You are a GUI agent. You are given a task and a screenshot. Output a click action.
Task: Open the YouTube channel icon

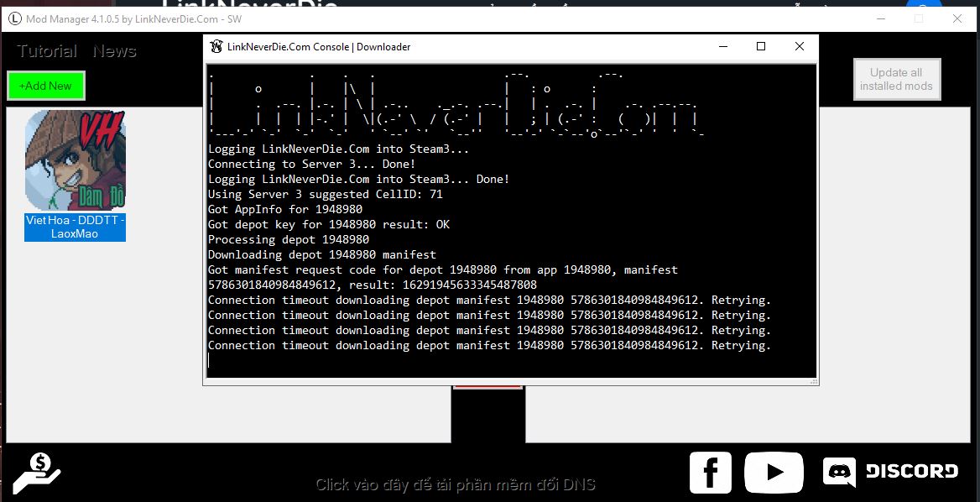coord(774,473)
